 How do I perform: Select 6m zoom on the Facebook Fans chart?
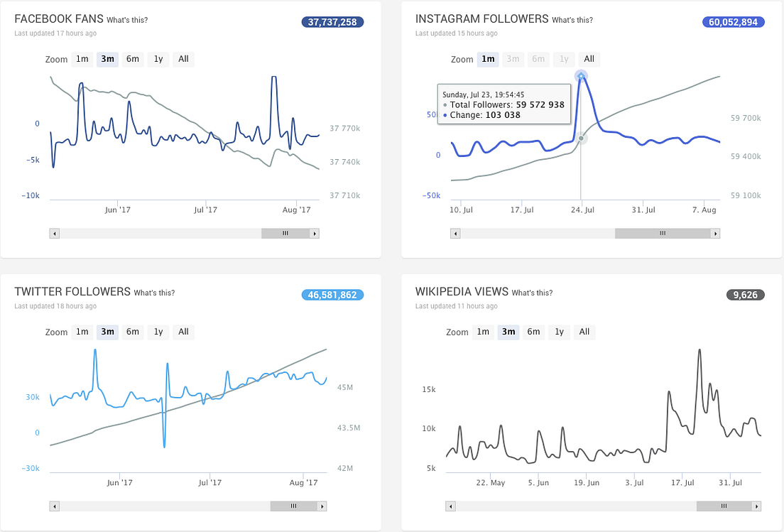click(x=132, y=59)
